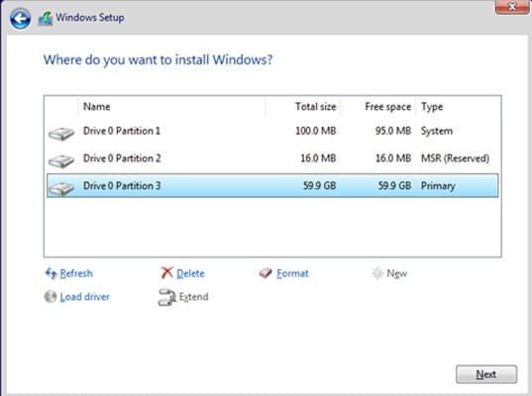The height and width of the screenshot is (396, 532).
Task: Select Drive 0 Partition 3 row
Action: pos(272,185)
